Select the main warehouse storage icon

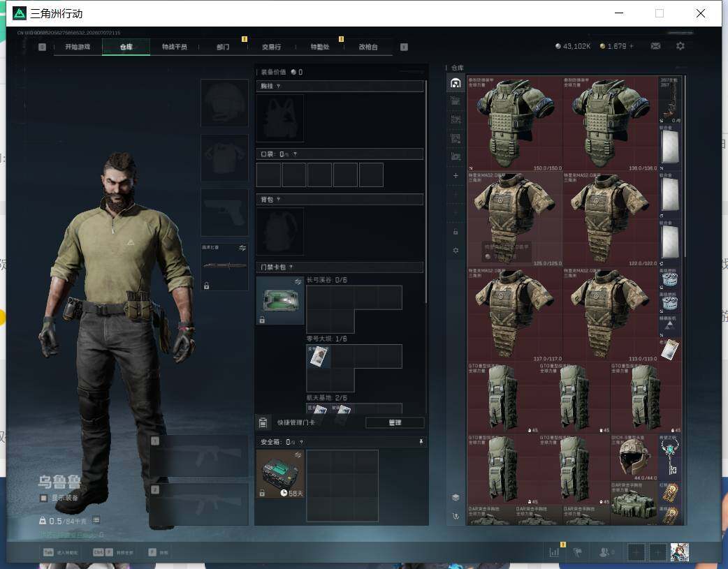(456, 83)
